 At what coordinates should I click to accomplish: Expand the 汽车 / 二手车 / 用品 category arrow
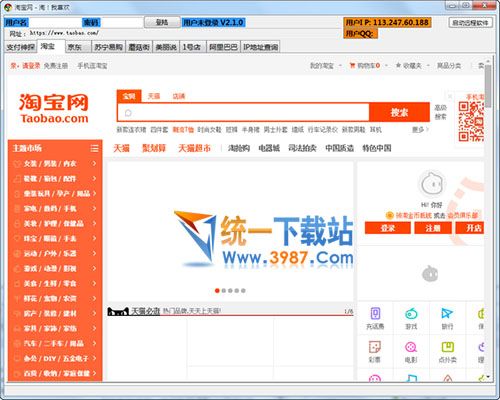pos(94,343)
